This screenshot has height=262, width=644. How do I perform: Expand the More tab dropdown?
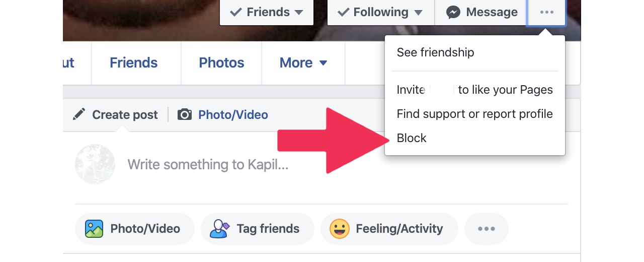(x=303, y=63)
